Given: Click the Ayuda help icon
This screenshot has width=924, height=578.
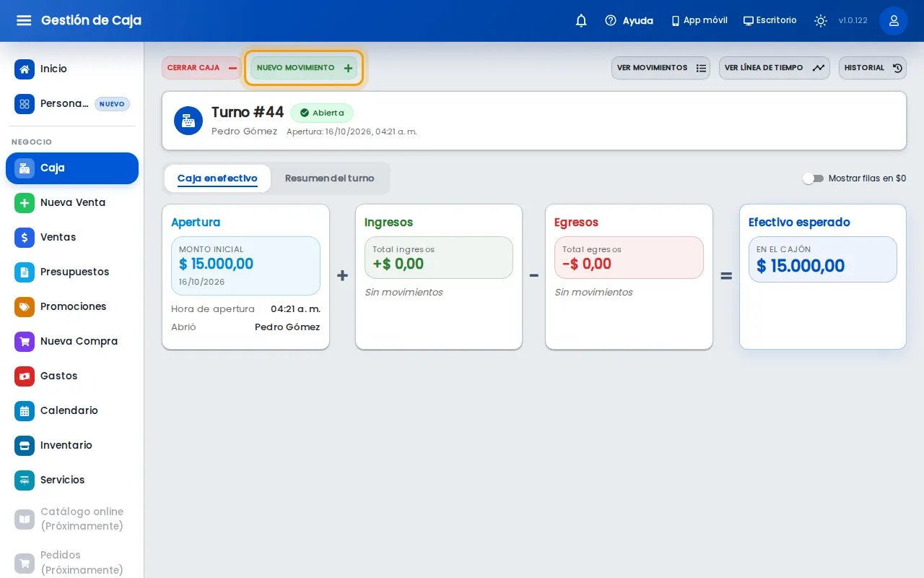Looking at the screenshot, I should pos(611,20).
